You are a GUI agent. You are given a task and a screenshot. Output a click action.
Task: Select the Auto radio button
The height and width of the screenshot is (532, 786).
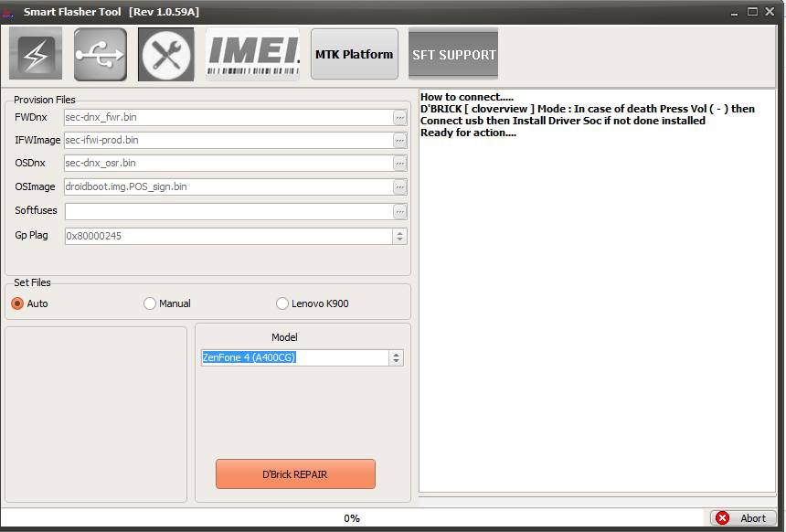point(16,303)
